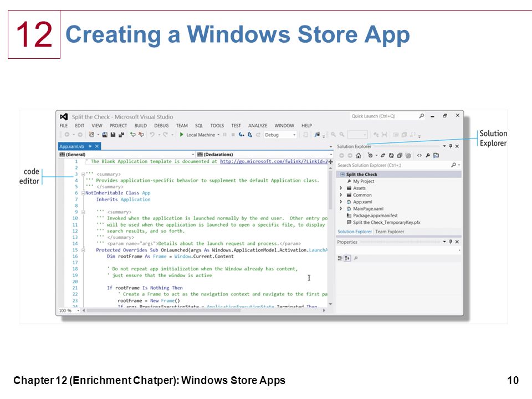This screenshot has height=399, width=532.
Task: Follow the go.microsoft.com fwlink hyperlink
Action: pos(274,161)
